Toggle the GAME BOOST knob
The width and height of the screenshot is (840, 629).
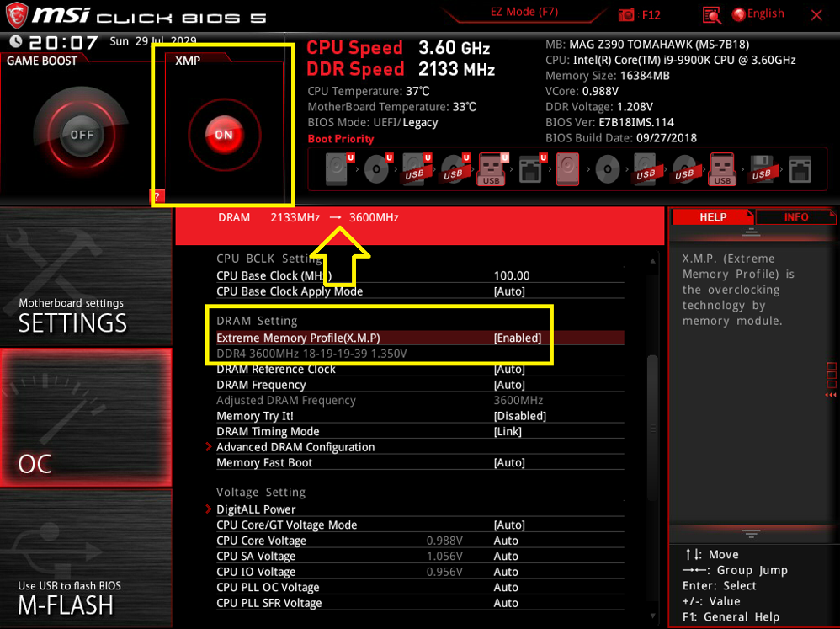tap(81, 134)
